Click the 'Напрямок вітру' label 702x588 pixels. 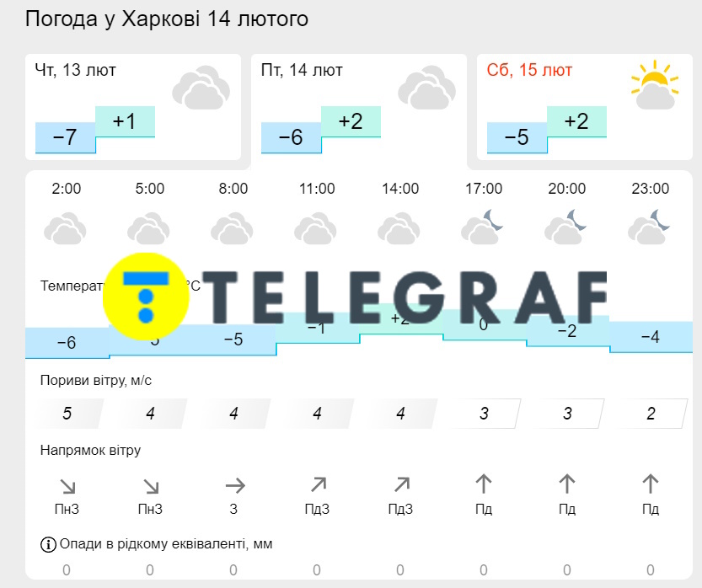tap(90, 450)
